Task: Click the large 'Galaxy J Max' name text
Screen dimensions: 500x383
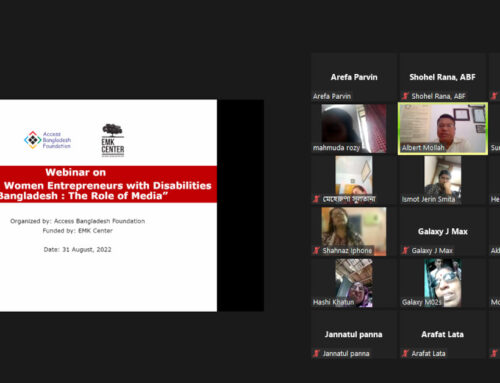Action: [443, 231]
